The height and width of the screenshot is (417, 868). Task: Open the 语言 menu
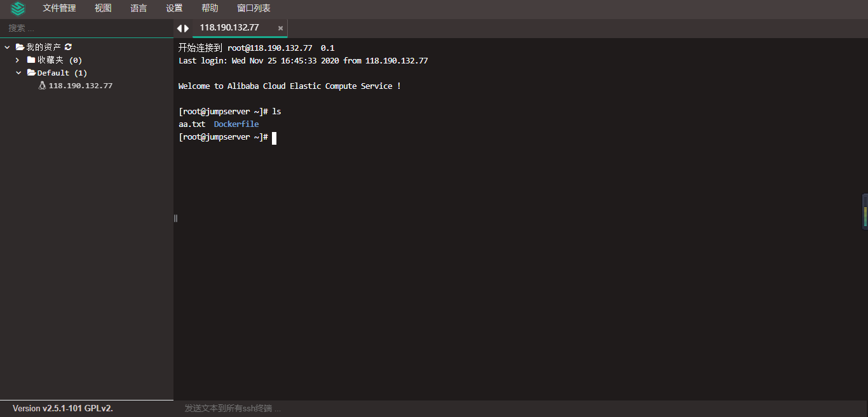point(139,8)
